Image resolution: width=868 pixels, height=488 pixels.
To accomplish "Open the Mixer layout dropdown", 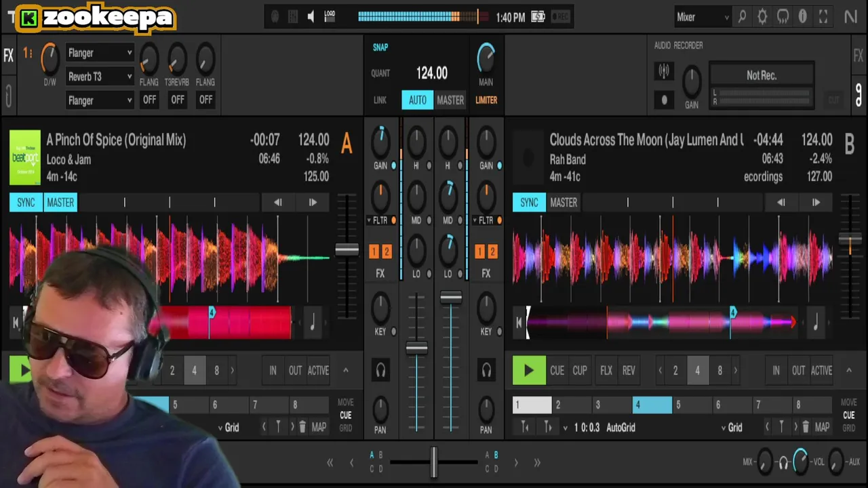I will click(703, 17).
